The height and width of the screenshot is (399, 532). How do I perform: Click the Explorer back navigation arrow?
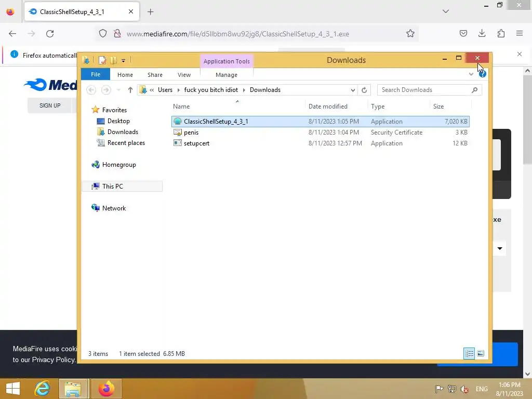91,90
